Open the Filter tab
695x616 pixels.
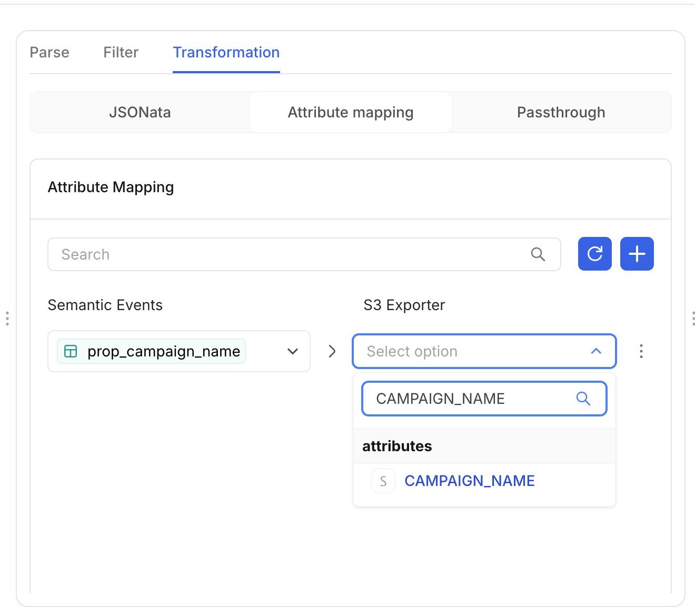point(121,52)
